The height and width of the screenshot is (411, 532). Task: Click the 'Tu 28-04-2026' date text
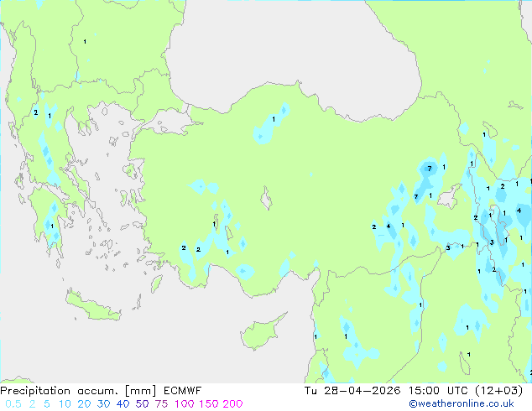click(x=352, y=391)
